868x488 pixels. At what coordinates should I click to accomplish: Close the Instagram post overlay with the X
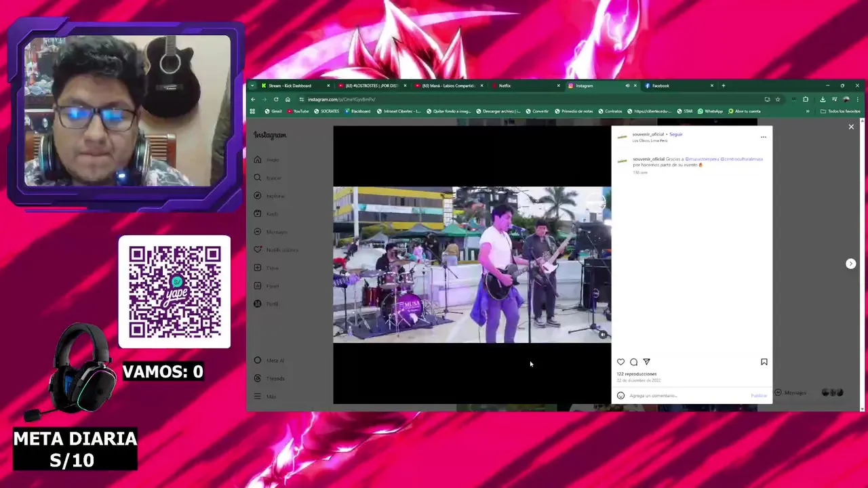click(x=851, y=127)
